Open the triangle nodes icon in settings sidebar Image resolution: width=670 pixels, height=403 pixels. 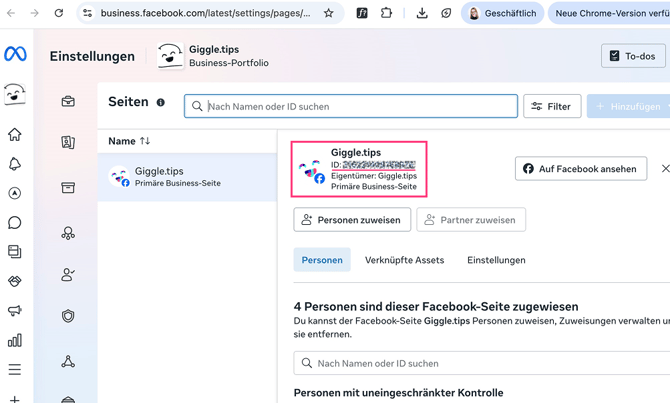coord(68,362)
